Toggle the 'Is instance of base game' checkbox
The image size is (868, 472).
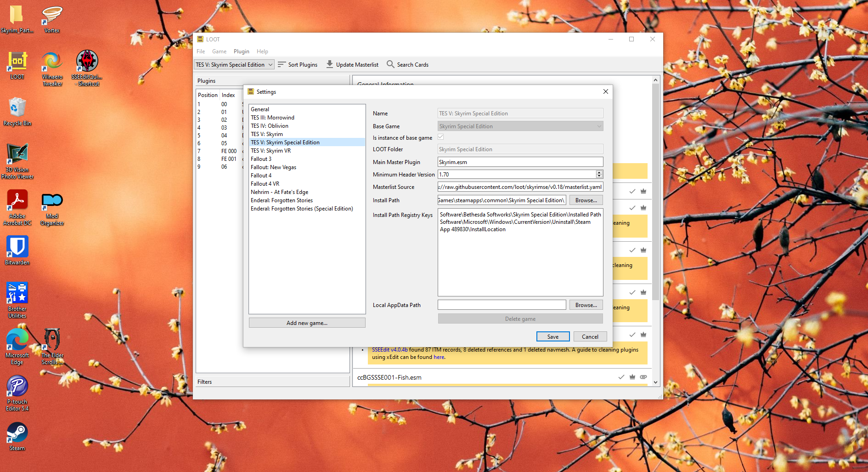coord(441,137)
